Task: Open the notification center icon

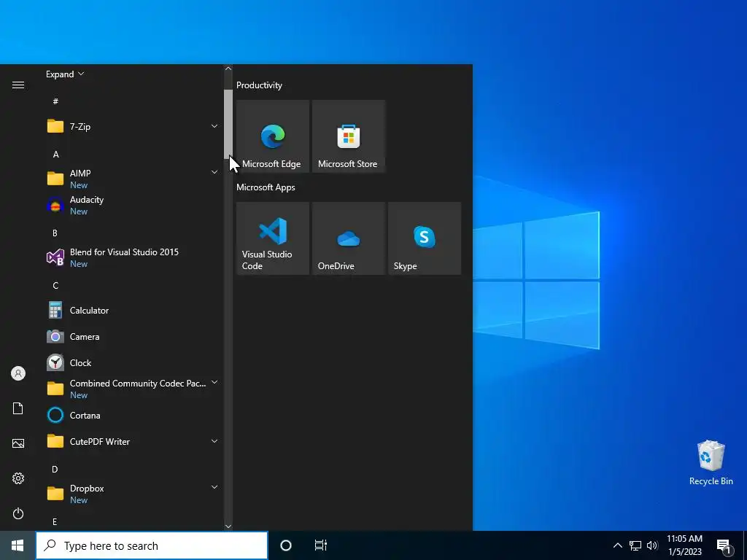Action: pyautogui.click(x=724, y=547)
